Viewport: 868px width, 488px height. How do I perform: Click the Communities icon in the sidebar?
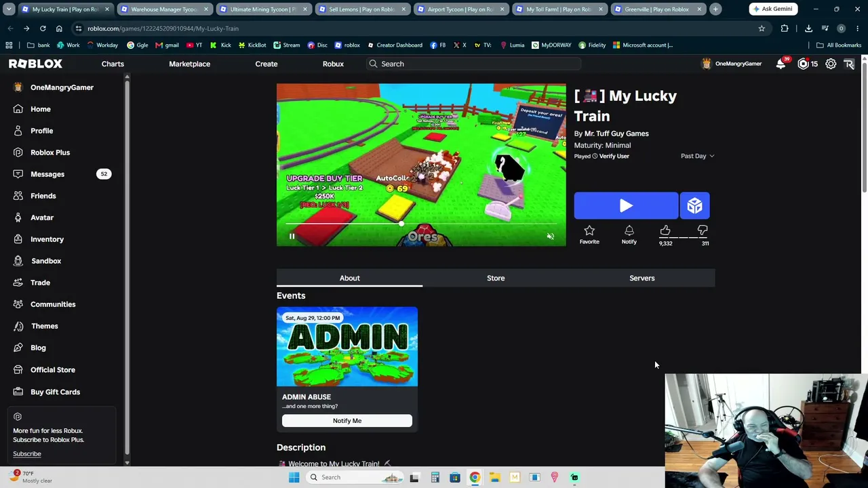[18, 304]
